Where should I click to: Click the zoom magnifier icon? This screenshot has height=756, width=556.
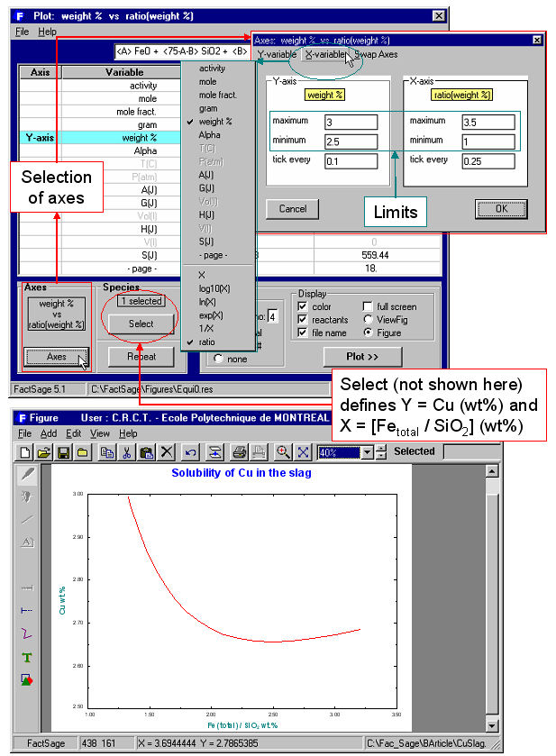(283, 451)
